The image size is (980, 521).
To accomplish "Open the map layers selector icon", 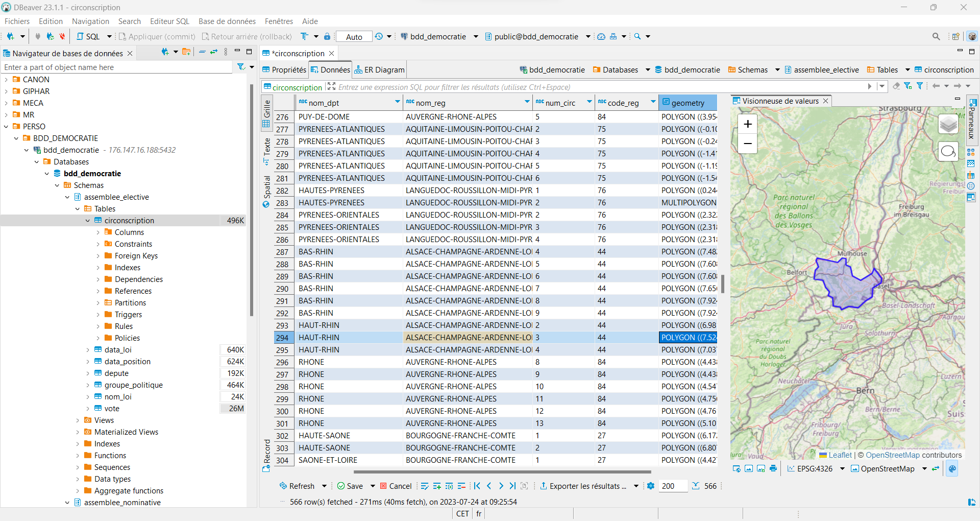I will (948, 124).
